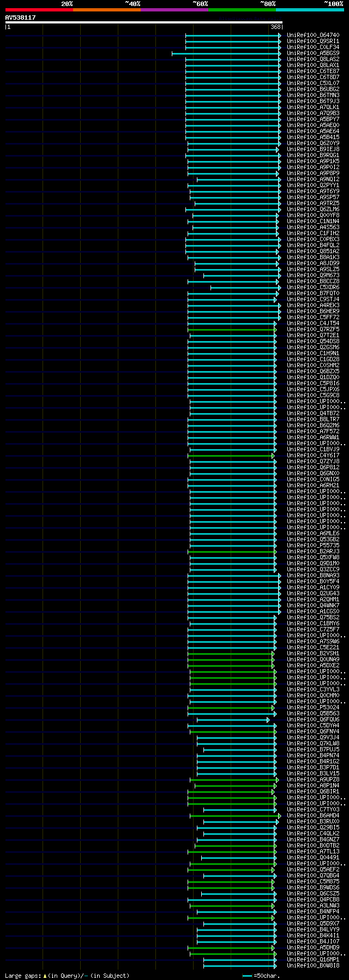Viewport: 349px width, 980px height.
Task: Select hit label UniRef100_A6RH21
Action: 313,486
